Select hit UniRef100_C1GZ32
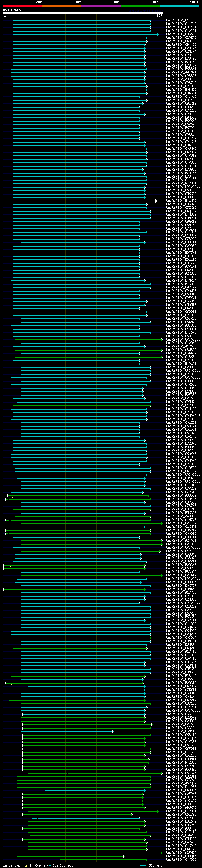 coord(181,607)
